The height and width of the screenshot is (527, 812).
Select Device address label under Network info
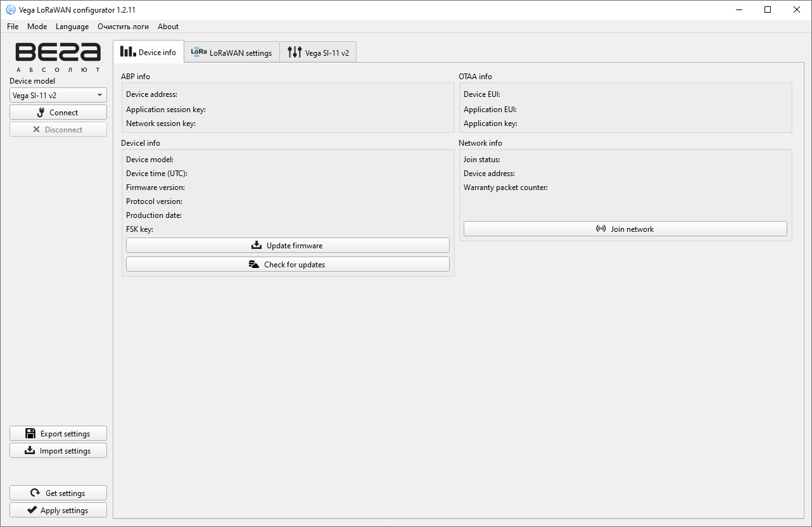(489, 174)
